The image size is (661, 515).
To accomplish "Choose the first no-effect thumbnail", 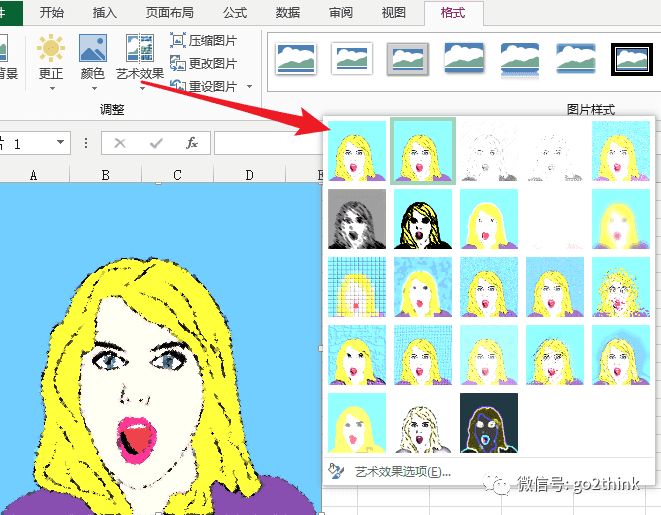I will pos(357,151).
